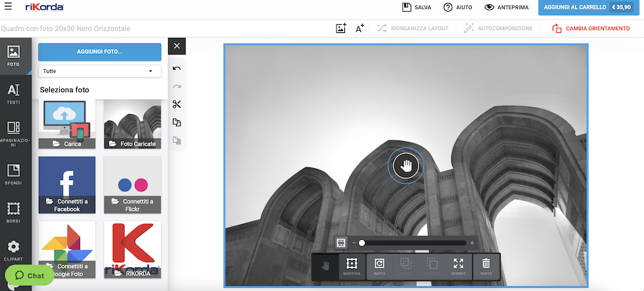Click the Modifica edit frame icon

coord(352,265)
